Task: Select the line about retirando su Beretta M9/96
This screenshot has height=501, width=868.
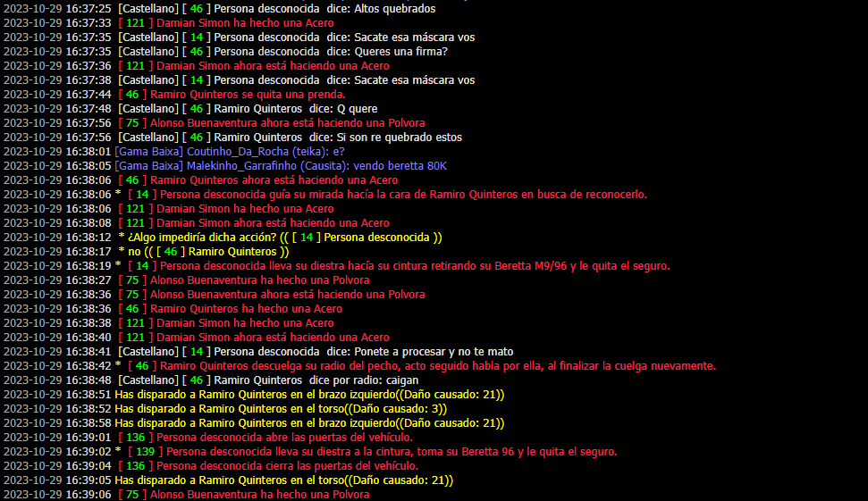Action: pos(337,266)
